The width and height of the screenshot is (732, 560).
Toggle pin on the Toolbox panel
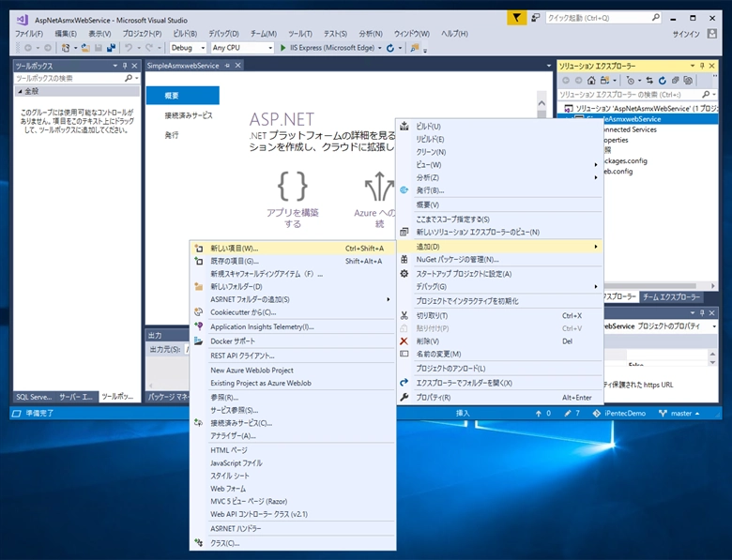point(125,66)
